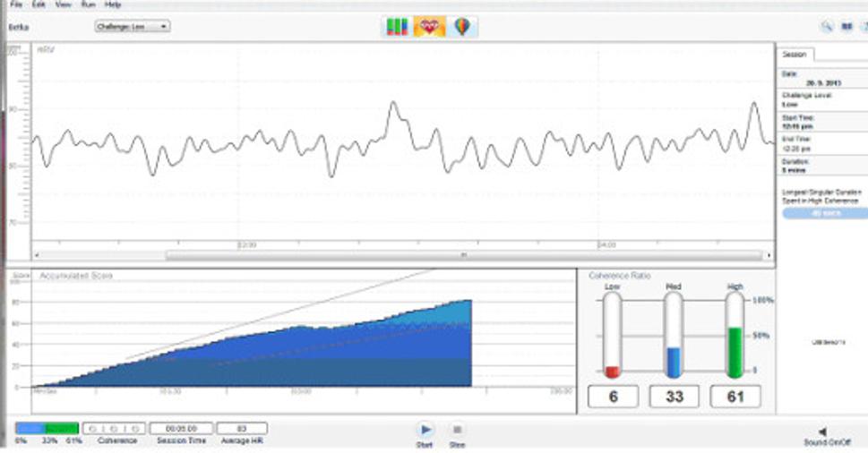Click the 61% label under the ratio bar
Image resolution: width=868 pixels, height=453 pixels.
point(73,440)
